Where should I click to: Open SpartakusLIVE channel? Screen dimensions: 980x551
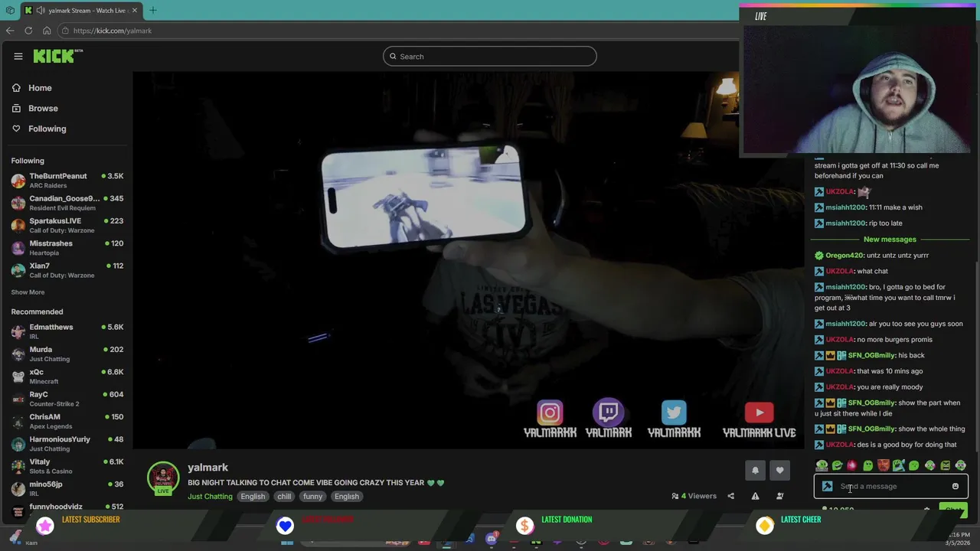[67, 225]
